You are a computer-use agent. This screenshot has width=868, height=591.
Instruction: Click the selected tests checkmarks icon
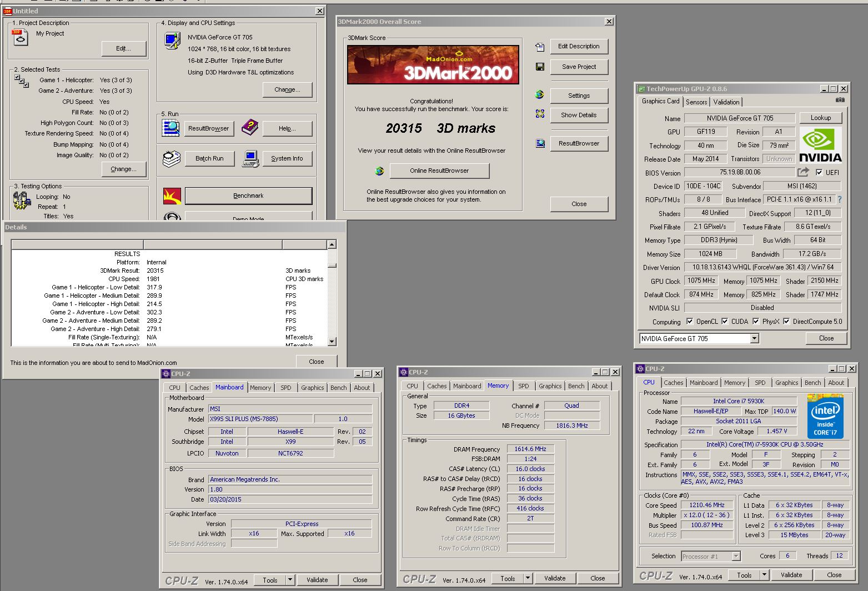22,81
